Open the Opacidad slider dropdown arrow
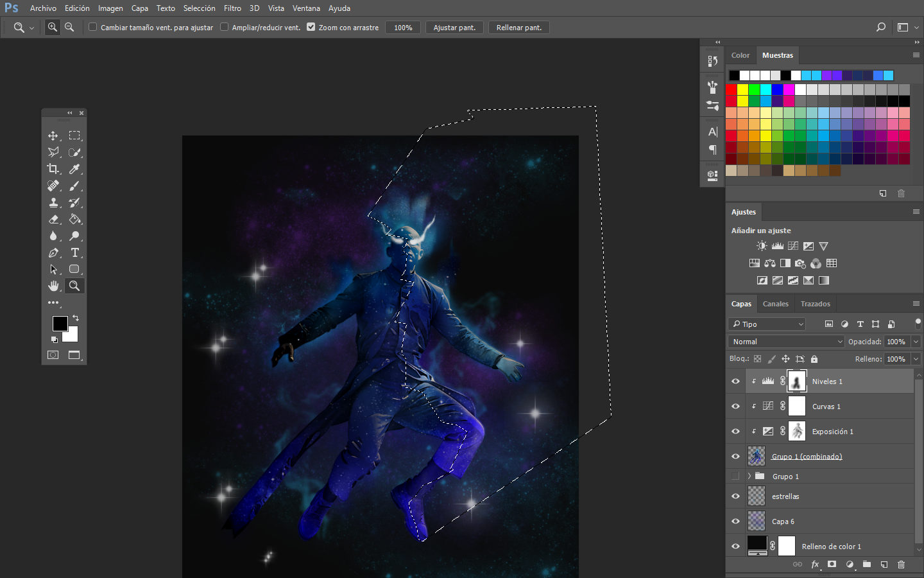 [x=916, y=342]
